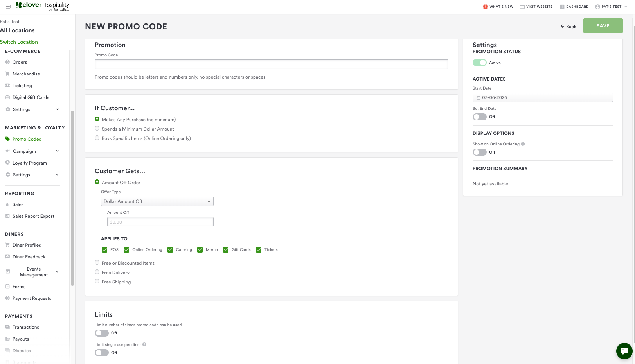Image resolution: width=635 pixels, height=364 pixels.
Task: Open the Offer Type dropdown
Action: 157,201
